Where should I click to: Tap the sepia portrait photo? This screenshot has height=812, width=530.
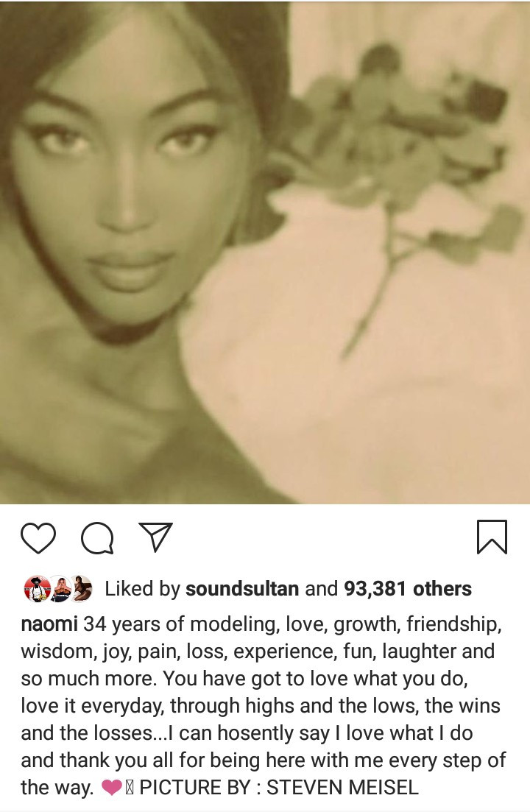tap(265, 253)
